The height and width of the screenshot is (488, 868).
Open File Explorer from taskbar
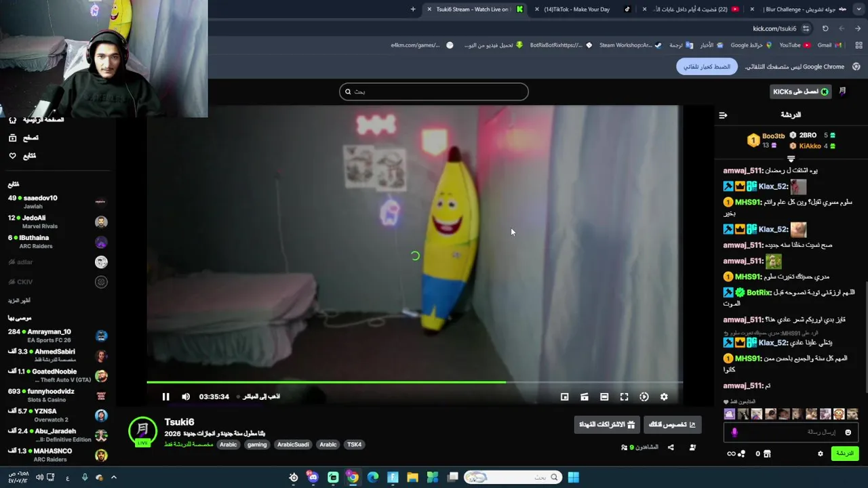(x=412, y=477)
